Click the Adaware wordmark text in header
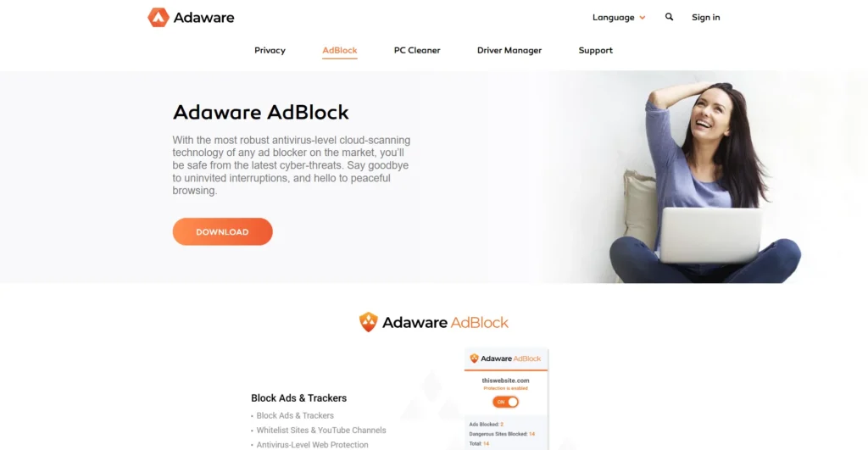The height and width of the screenshot is (450, 868). point(203,18)
